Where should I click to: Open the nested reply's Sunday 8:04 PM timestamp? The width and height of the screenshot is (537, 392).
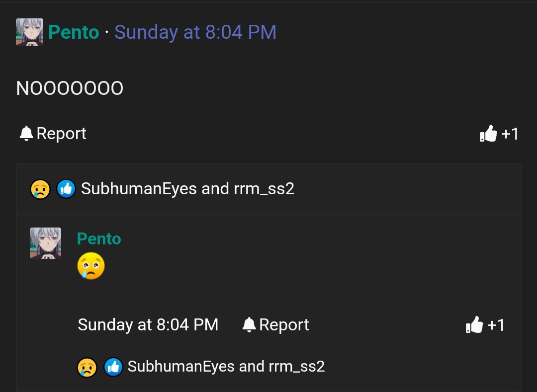point(148,325)
